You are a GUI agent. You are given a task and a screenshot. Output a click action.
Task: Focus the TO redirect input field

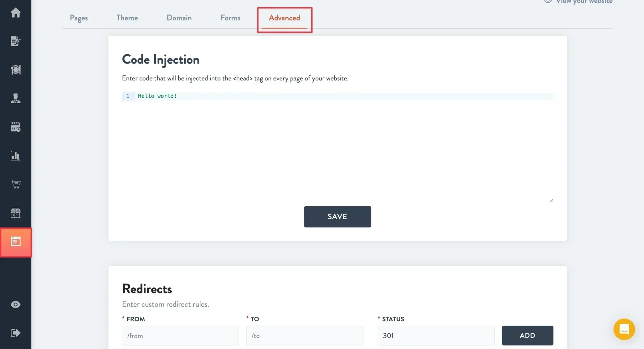point(304,335)
